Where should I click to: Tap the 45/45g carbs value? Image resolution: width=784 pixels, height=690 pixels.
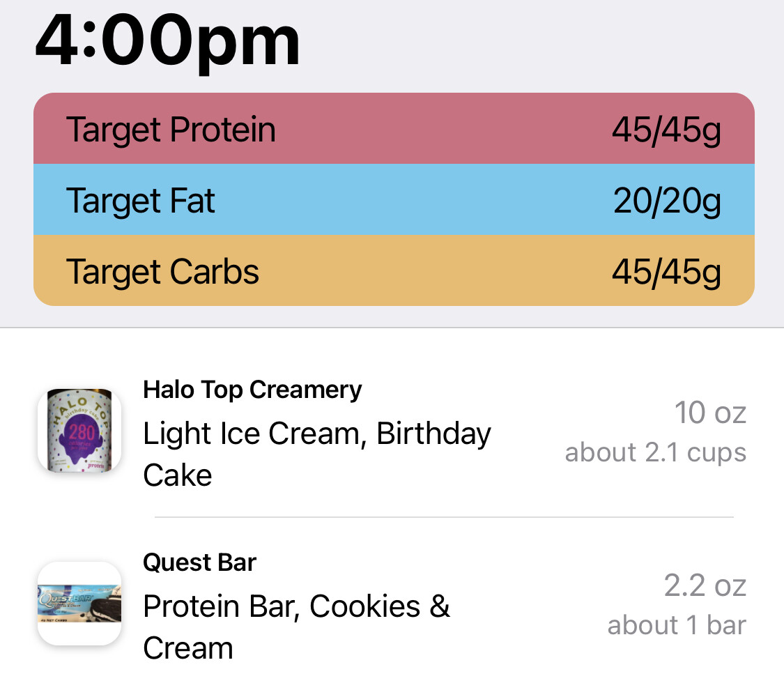[666, 272]
